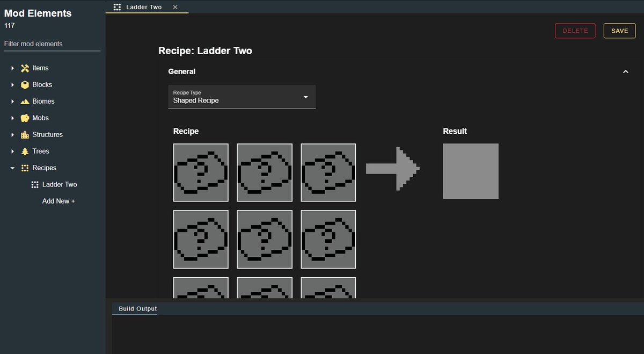Click the grid icon beside Ladder Two in sidebar

35,185
